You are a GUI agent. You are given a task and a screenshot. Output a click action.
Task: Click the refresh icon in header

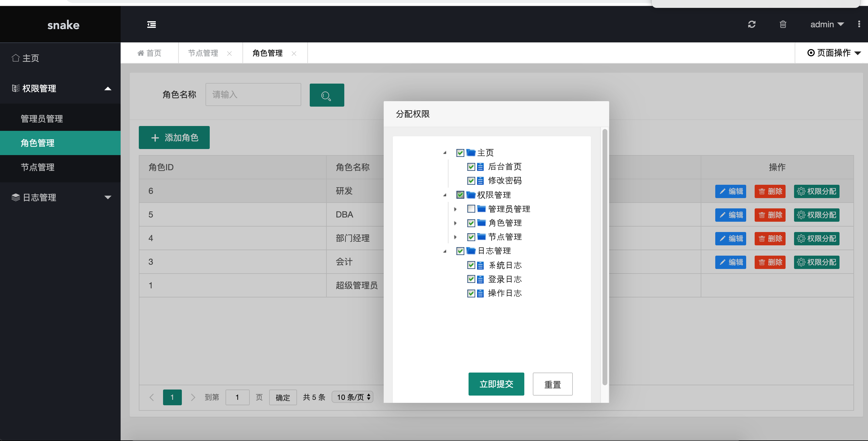point(752,24)
